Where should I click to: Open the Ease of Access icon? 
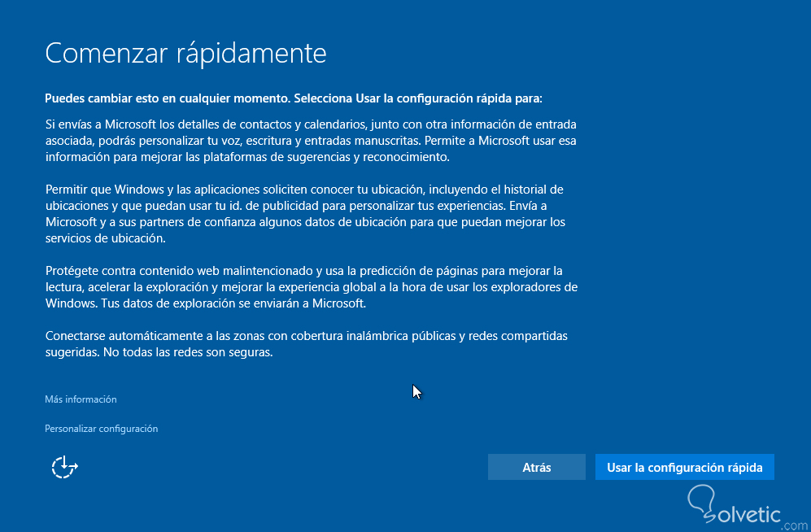(64, 467)
